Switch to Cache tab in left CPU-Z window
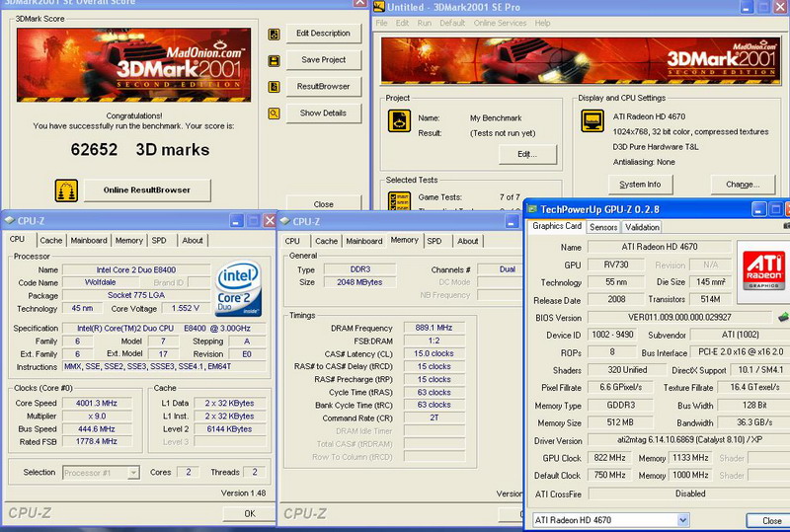 (x=51, y=240)
